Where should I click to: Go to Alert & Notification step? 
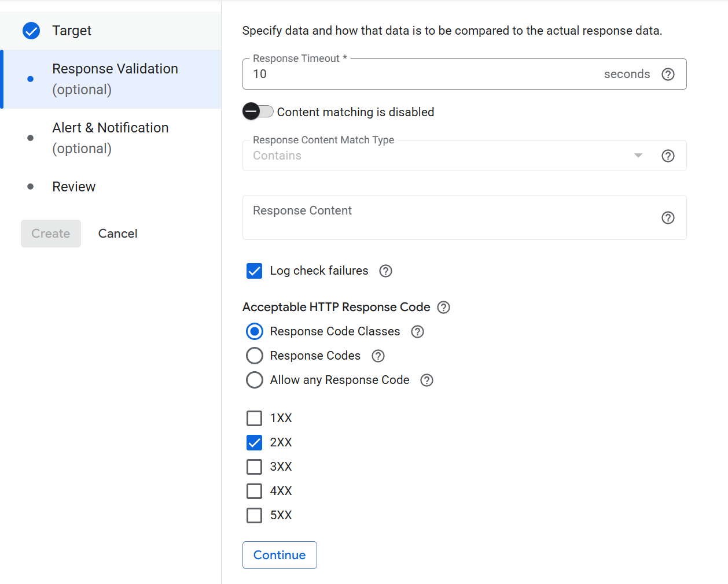tap(111, 138)
